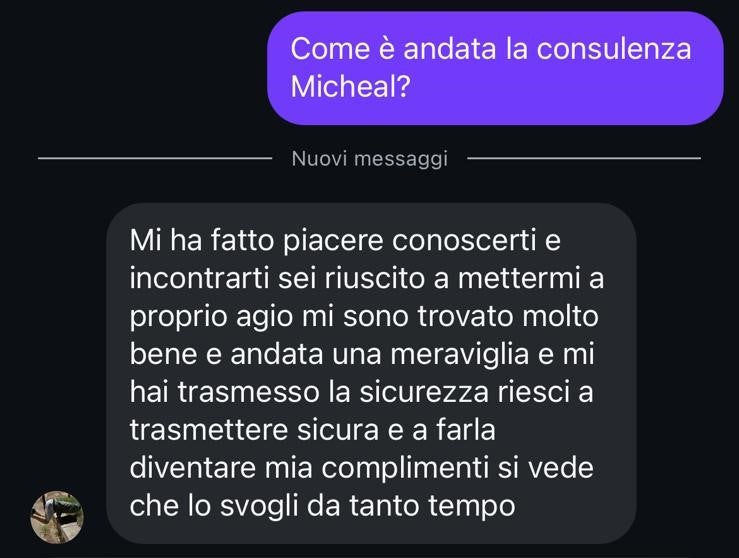Click the "Nuovi messaggi" divider label
The width and height of the screenshot is (739, 558).
pos(370,158)
